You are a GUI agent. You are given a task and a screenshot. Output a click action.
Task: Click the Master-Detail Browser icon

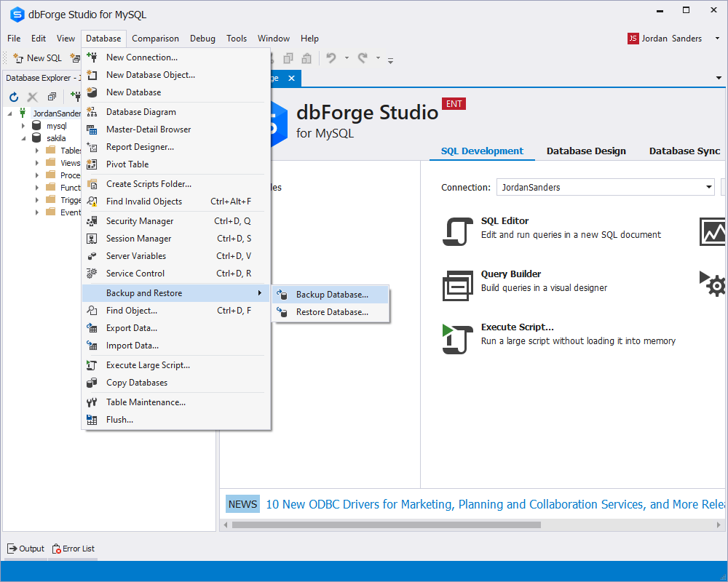tap(92, 129)
